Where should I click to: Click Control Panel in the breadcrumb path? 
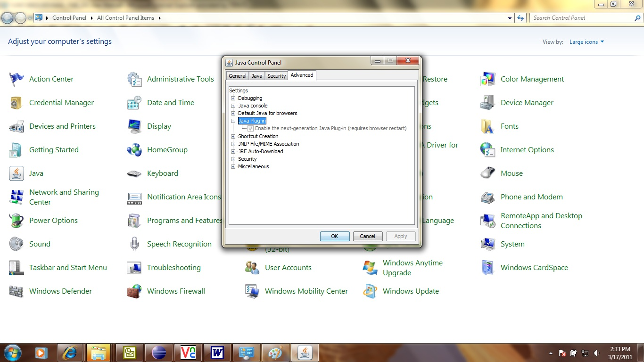[x=69, y=18]
